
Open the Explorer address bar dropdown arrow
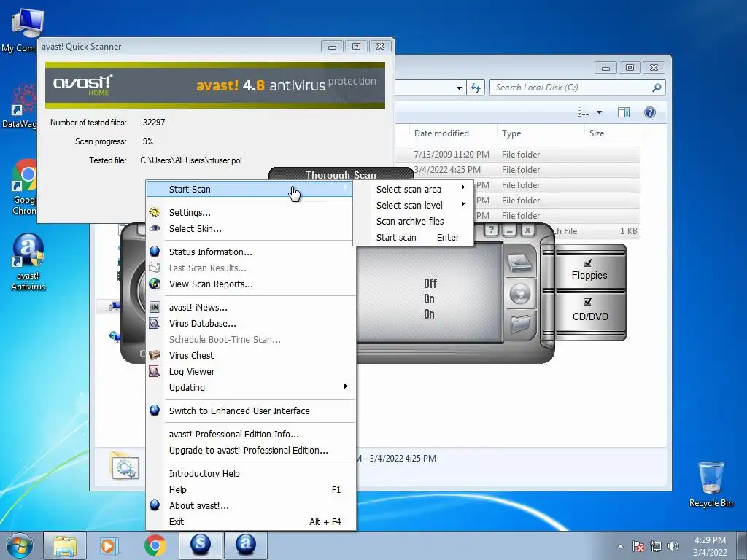[x=459, y=87]
